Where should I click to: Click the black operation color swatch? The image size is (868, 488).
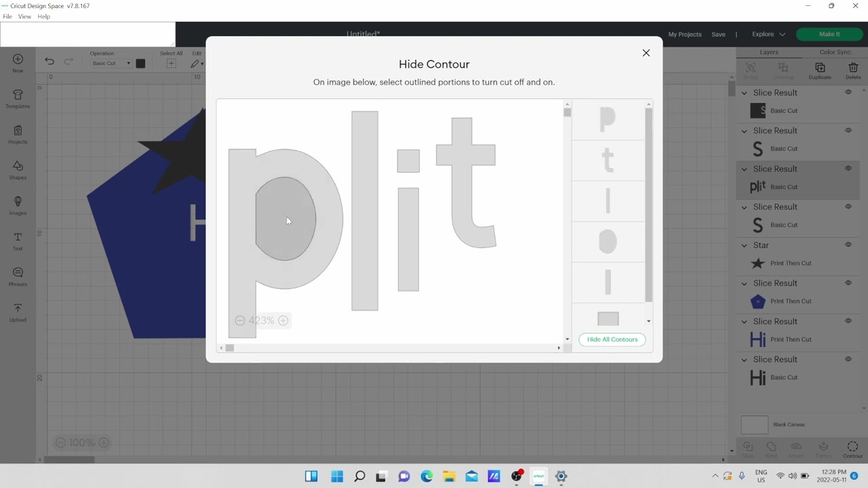point(140,63)
